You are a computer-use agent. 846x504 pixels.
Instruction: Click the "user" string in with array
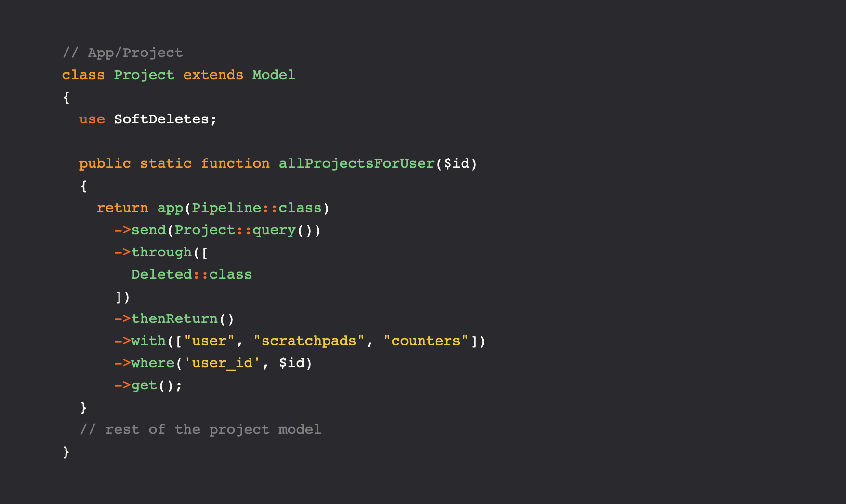click(209, 341)
